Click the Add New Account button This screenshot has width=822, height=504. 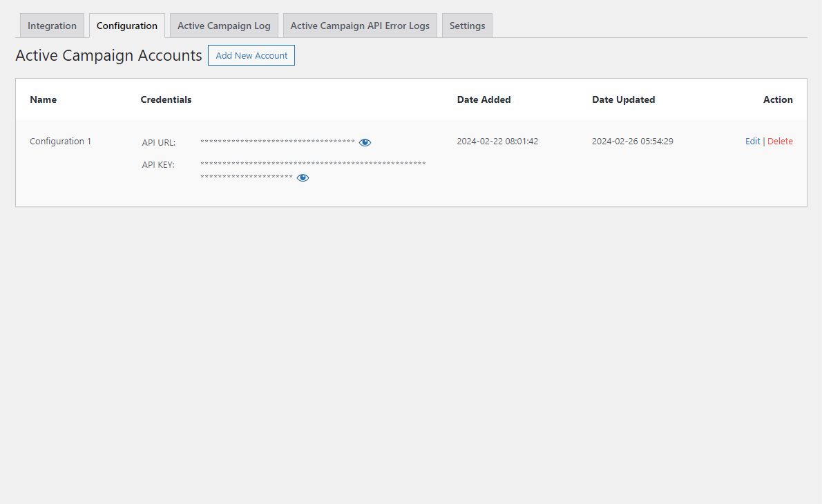(x=251, y=55)
